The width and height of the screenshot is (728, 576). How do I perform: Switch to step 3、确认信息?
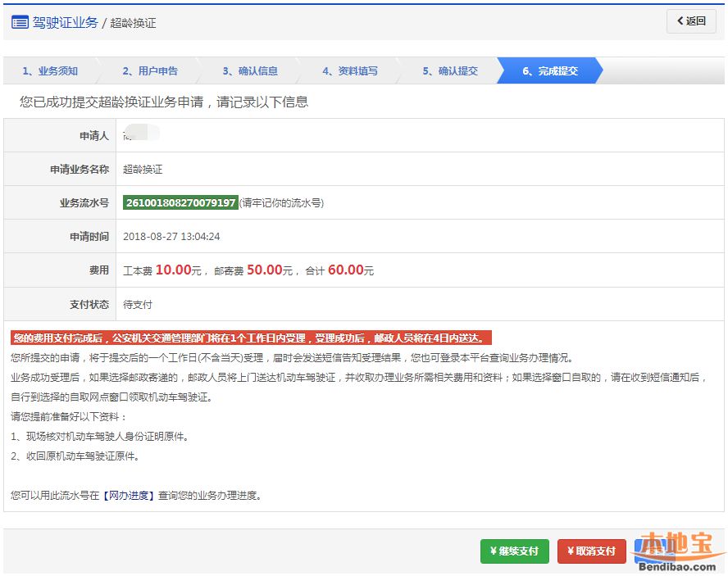click(x=250, y=71)
